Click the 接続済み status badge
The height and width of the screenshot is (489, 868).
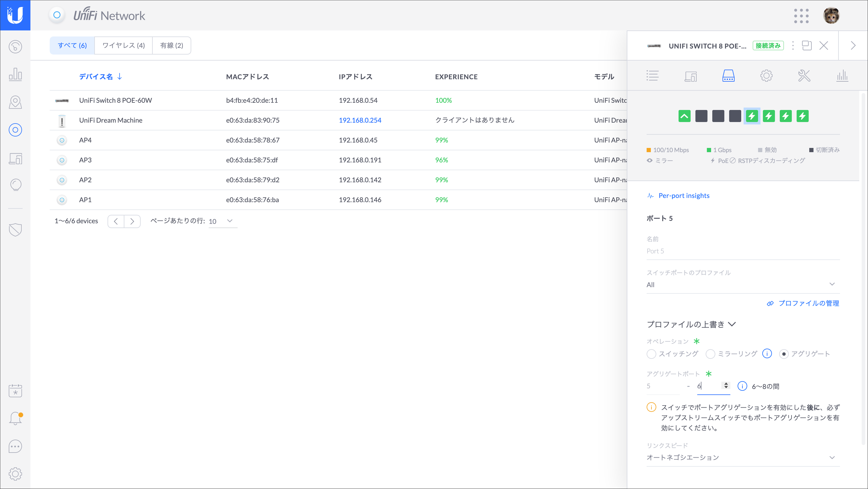[768, 45]
